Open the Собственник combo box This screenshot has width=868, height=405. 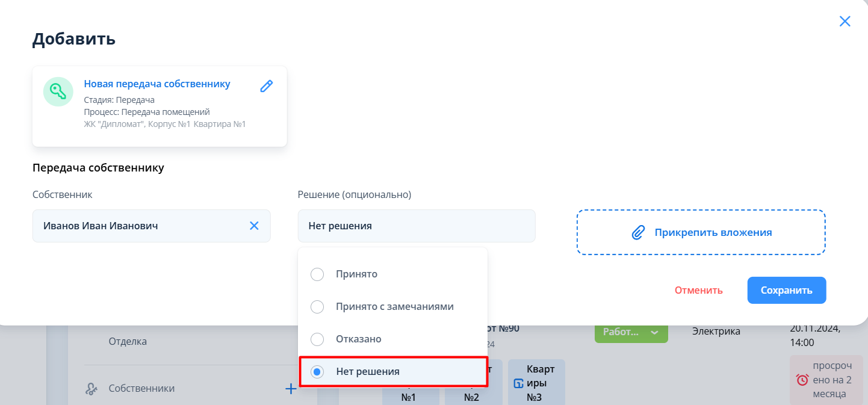click(x=141, y=226)
